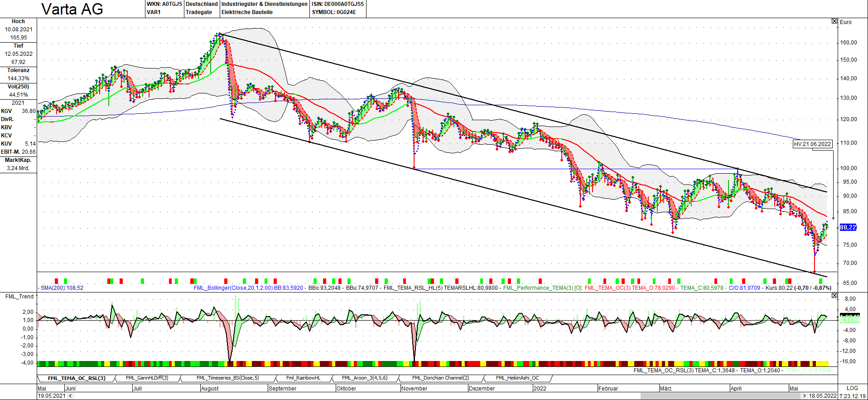Viewport: 868px width, 400px height.
Task: Click the Elektrische Bauteile industry field
Action: pos(247,12)
